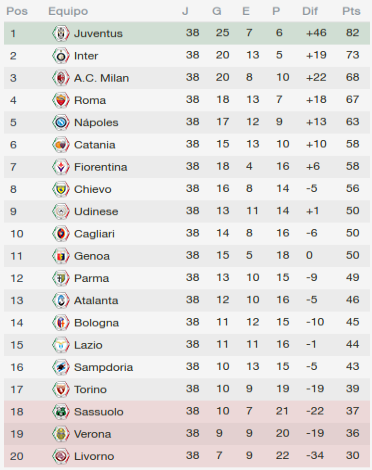Click the Nápoles crest icon
This screenshot has height=470, width=372.
[x=61, y=122]
